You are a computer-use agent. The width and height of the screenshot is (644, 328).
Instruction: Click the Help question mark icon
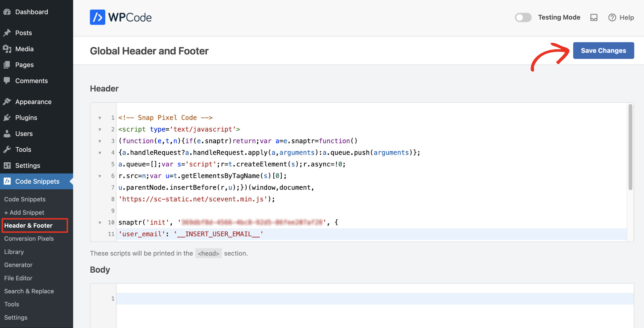point(612,17)
